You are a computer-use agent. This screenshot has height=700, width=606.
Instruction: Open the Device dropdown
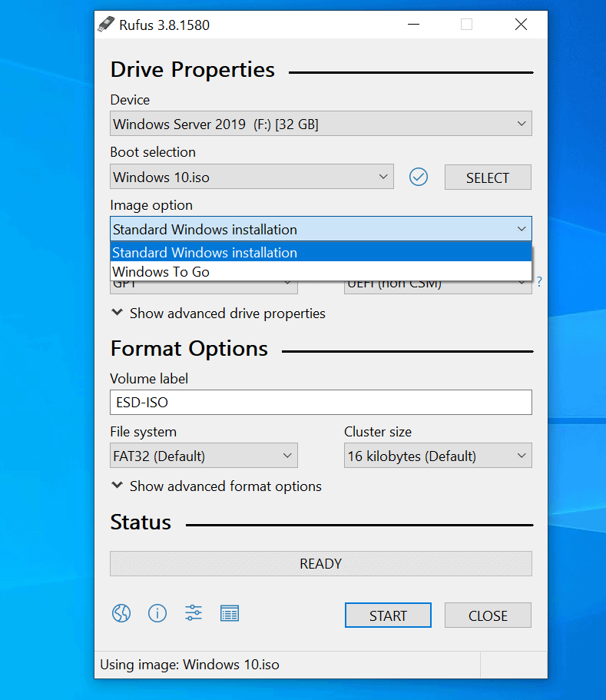coord(320,124)
